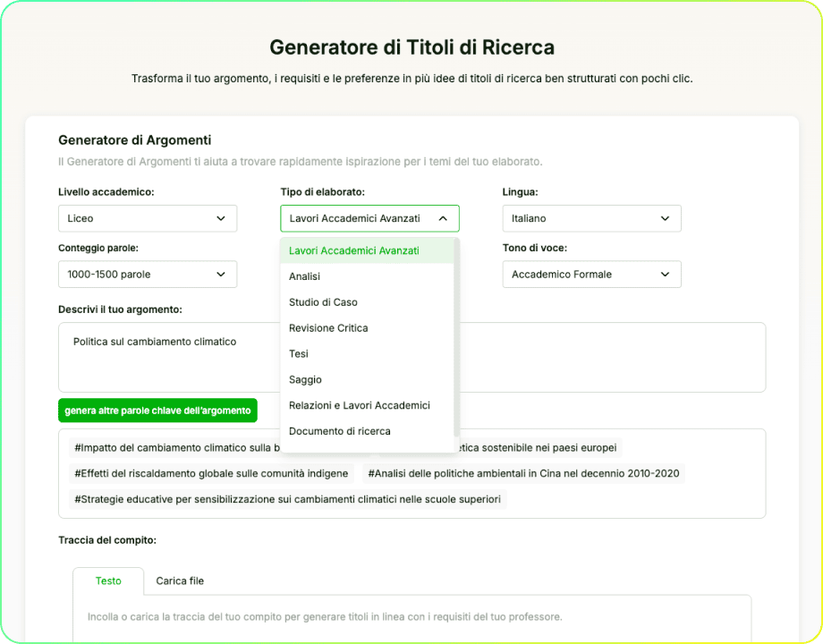Click the Generatore di Argomenti section title
The height and width of the screenshot is (644, 823).
tap(134, 140)
